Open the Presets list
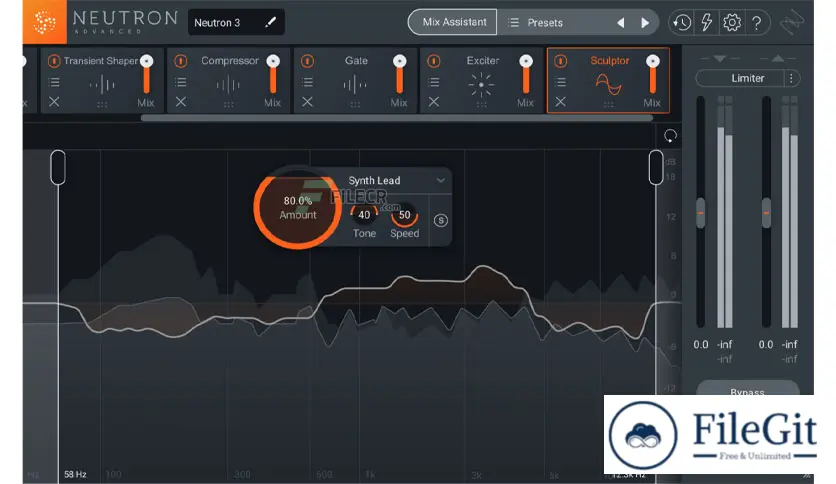This screenshot has width=836, height=484. [x=536, y=22]
